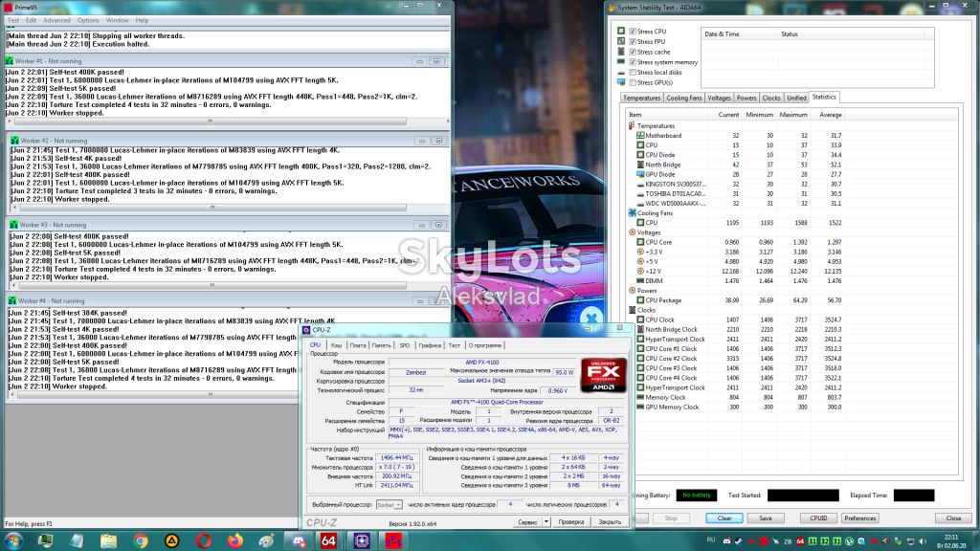This screenshot has width=980, height=551.
Task: Open the Advanced menu in Prime95
Action: click(56, 21)
